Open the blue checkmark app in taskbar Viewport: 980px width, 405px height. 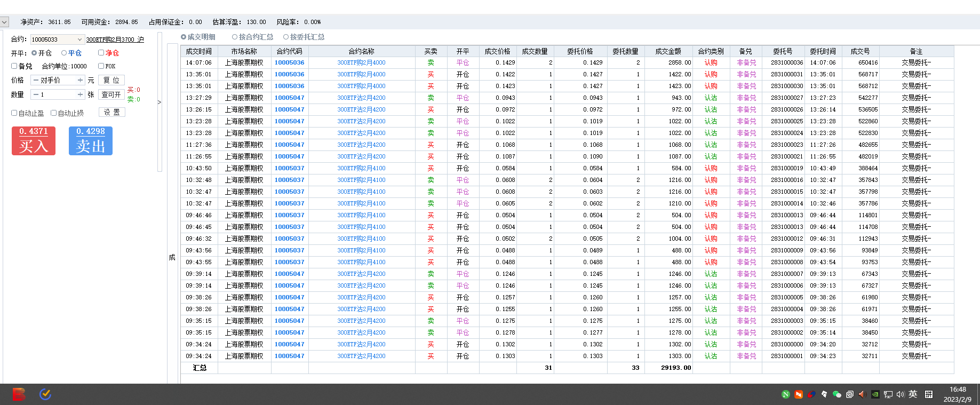(45, 394)
